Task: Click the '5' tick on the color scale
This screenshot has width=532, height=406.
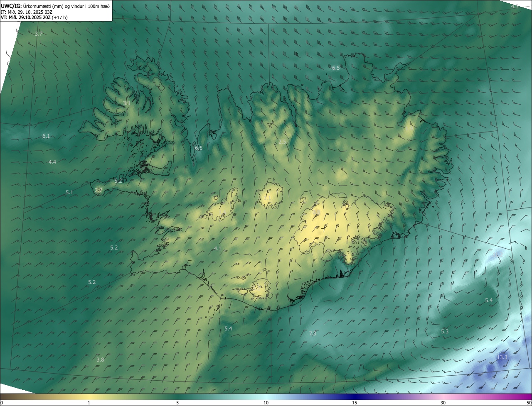Action: (177, 403)
